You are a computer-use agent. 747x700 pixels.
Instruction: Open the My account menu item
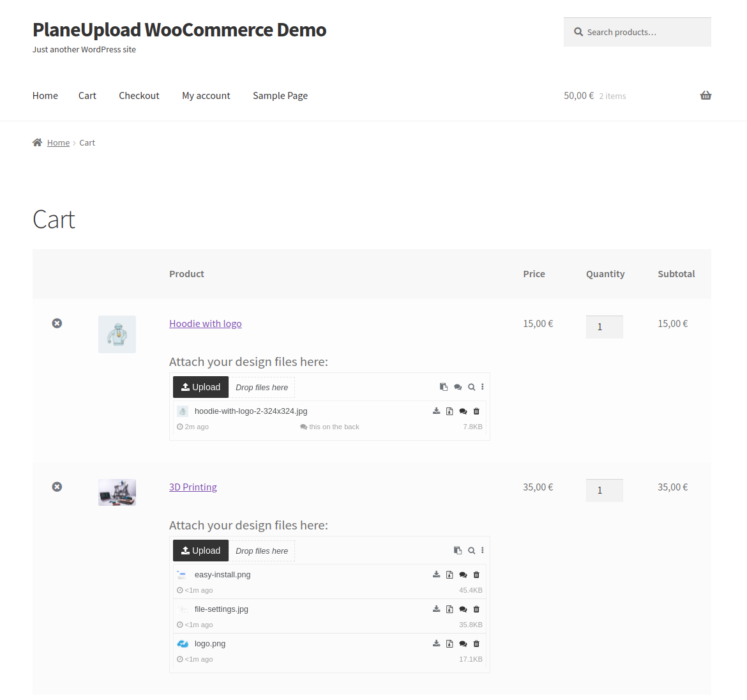pos(206,96)
